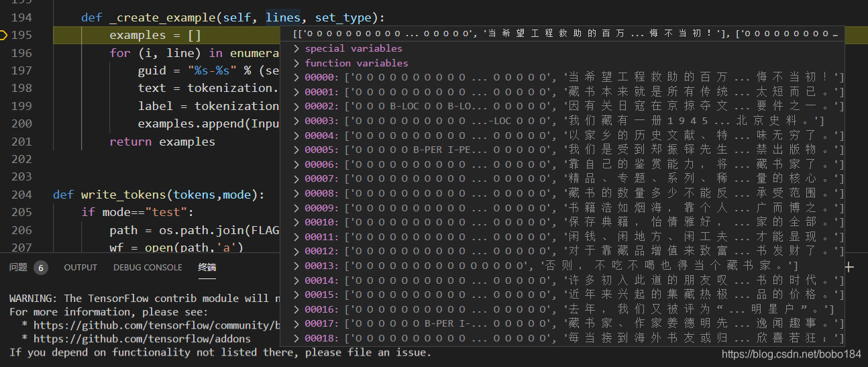Screen dimensions: 868x367
Task: Click line number 206 in the gutter
Action: coord(21,230)
